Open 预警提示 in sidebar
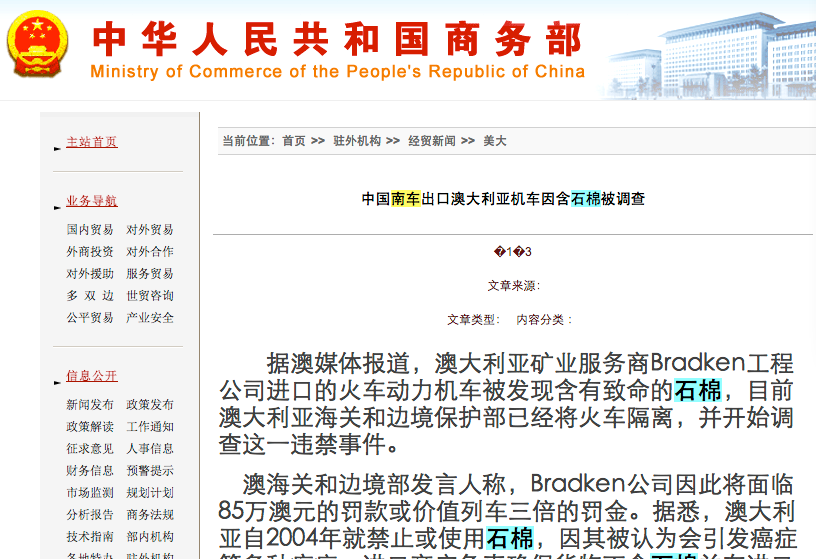This screenshot has height=559, width=816. click(150, 471)
